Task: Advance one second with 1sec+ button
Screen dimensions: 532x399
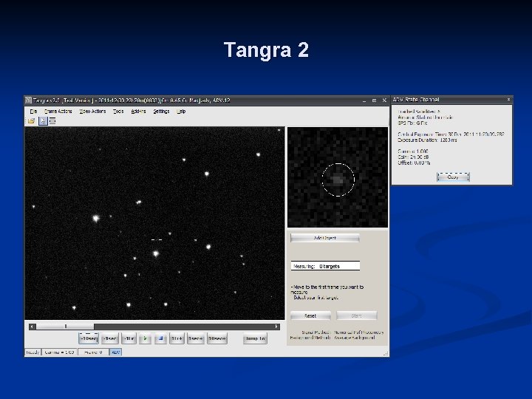Action: [x=196, y=338]
